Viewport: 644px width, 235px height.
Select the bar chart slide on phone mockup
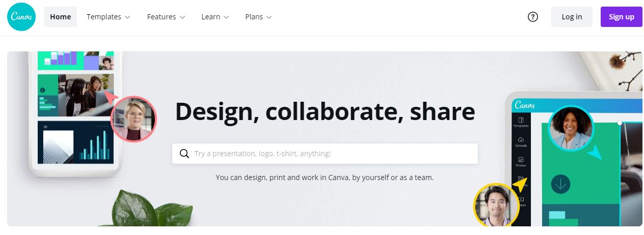point(76,142)
